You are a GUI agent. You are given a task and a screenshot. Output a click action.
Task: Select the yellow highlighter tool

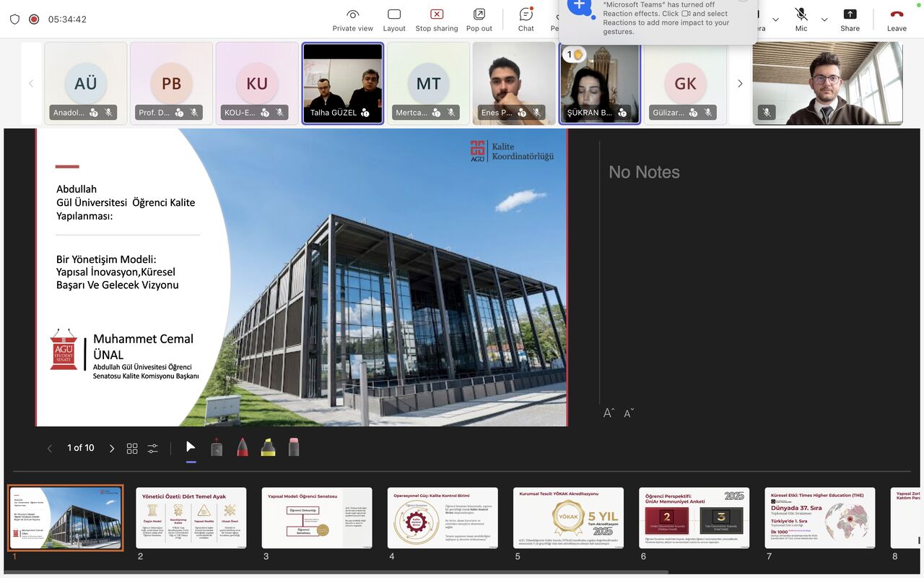[268, 448]
